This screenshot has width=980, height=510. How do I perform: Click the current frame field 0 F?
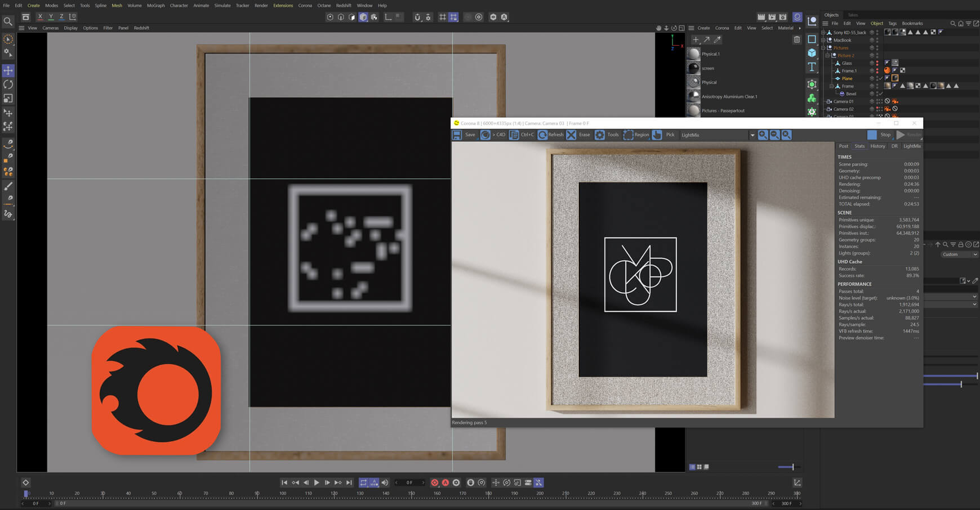409,482
